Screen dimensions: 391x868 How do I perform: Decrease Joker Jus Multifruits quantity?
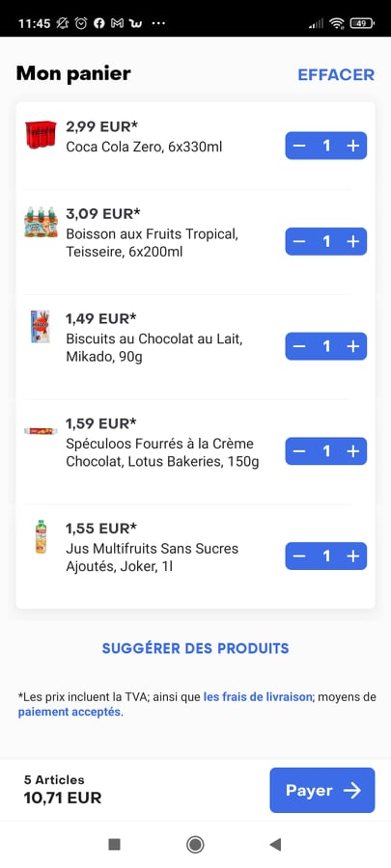(299, 556)
